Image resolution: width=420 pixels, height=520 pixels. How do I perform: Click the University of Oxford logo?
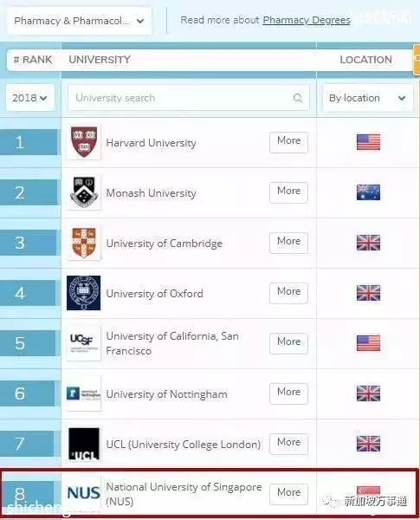[x=83, y=293]
